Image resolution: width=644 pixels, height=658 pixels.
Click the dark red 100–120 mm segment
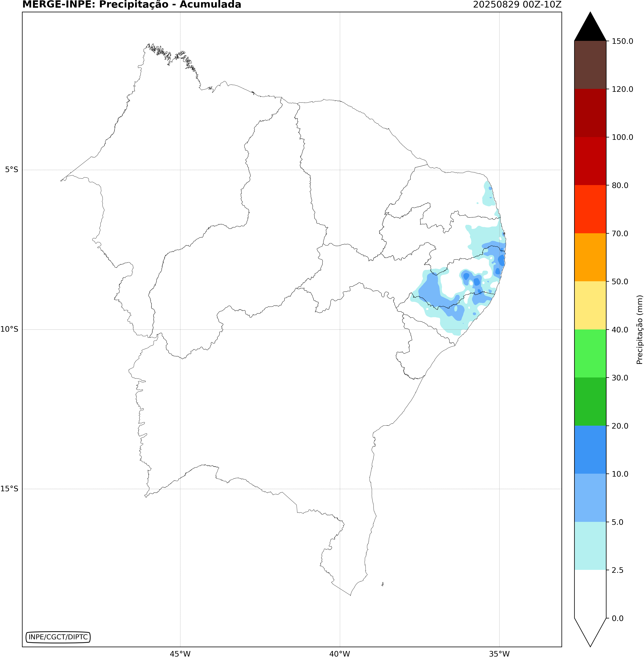click(x=590, y=113)
